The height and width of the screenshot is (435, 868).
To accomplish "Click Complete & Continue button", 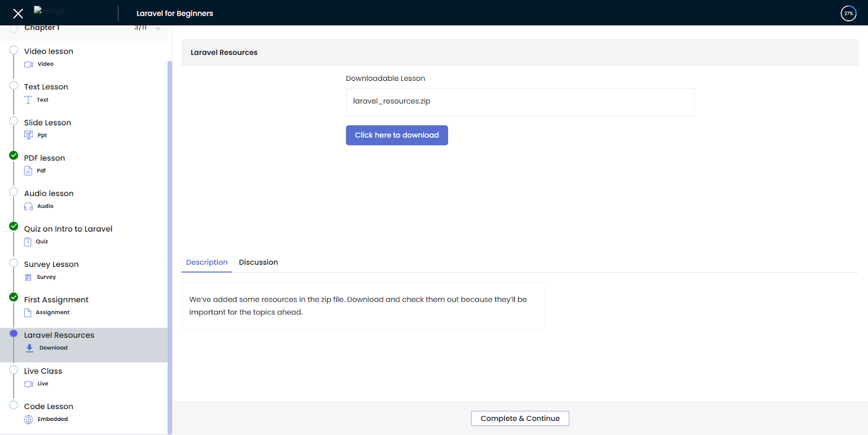I will [x=520, y=418].
